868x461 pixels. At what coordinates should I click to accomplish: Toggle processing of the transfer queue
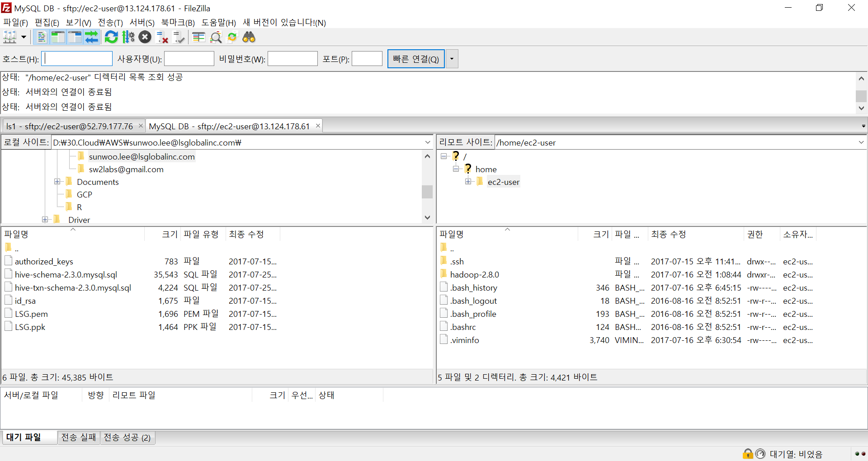(128, 37)
